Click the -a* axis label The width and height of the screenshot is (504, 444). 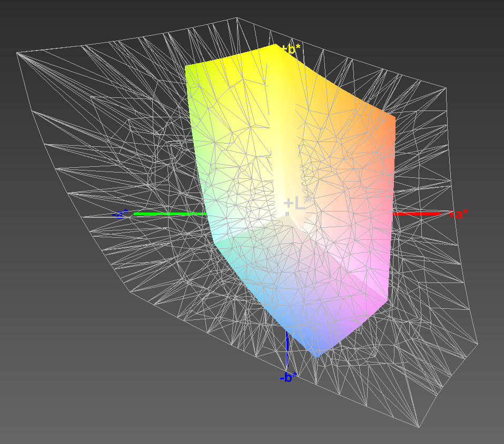click(x=120, y=214)
